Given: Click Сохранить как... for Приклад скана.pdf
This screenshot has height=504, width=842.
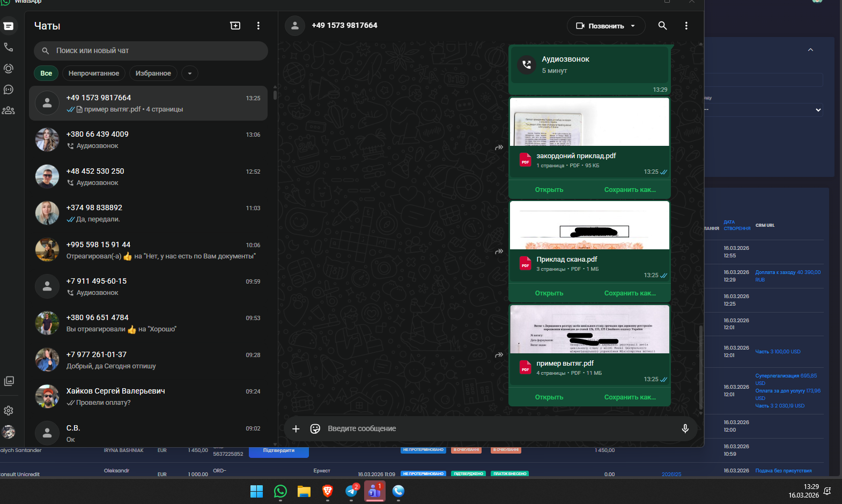Looking at the screenshot, I should click(x=630, y=293).
